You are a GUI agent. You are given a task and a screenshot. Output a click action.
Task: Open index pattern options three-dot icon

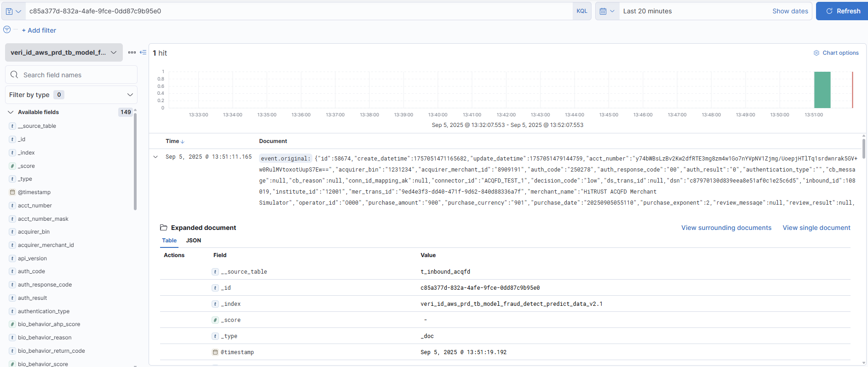(x=132, y=52)
